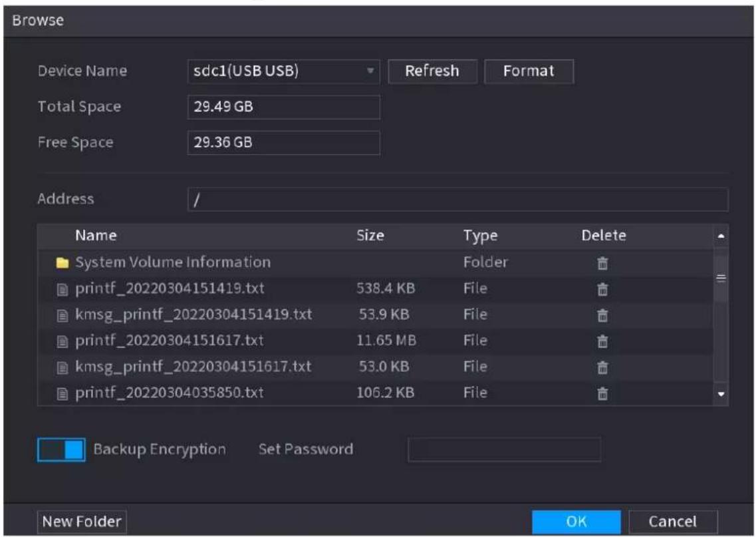Click the Type column header
Screen dimensions: 756x537
click(480, 236)
